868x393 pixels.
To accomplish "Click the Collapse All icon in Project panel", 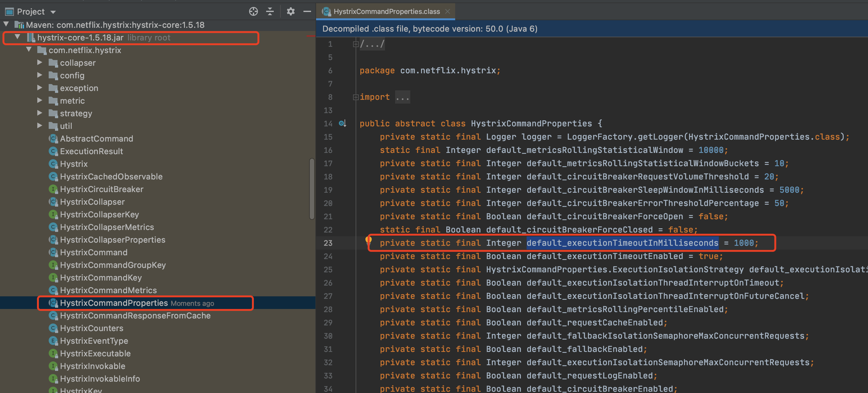I will click(x=270, y=11).
